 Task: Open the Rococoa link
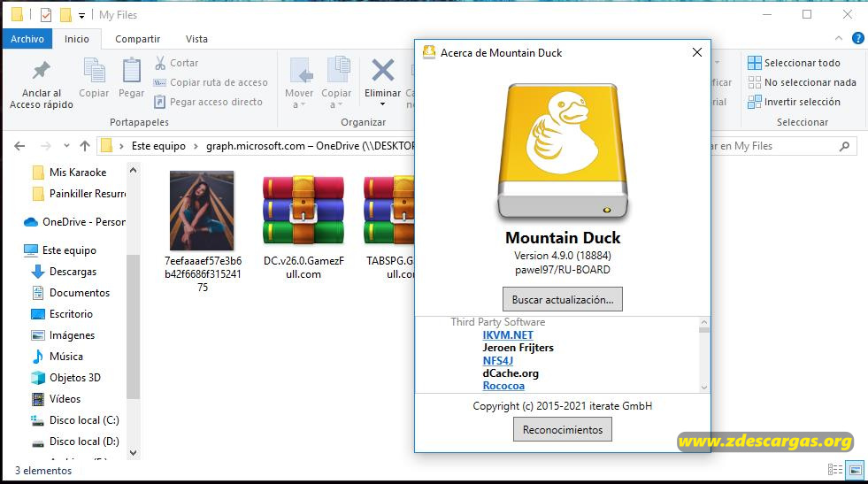coord(503,386)
